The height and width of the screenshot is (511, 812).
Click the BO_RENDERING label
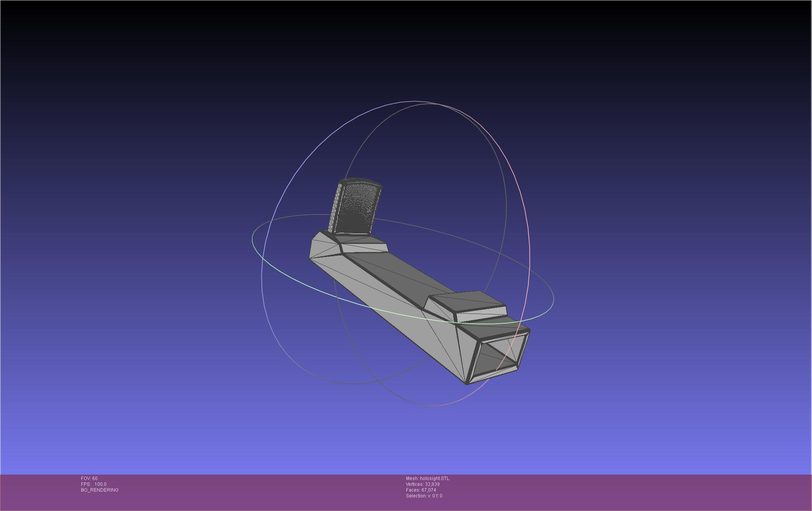(x=100, y=490)
